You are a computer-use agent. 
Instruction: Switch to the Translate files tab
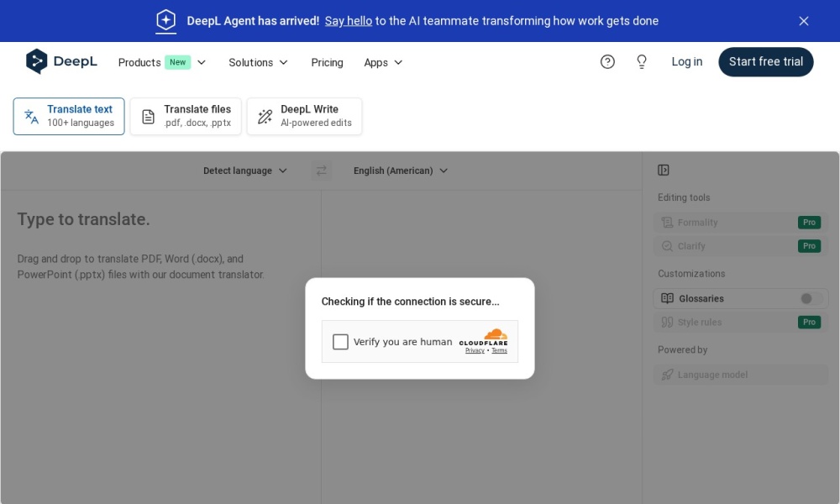coord(186,116)
